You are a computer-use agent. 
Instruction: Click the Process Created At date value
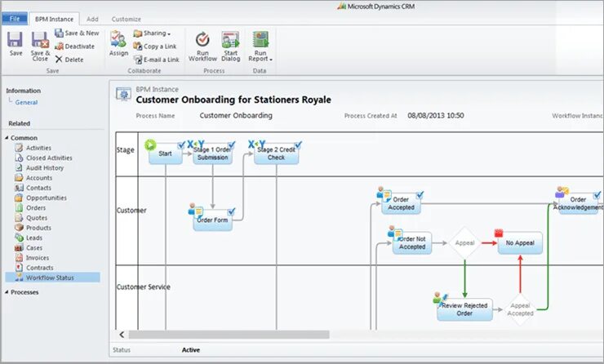(436, 116)
